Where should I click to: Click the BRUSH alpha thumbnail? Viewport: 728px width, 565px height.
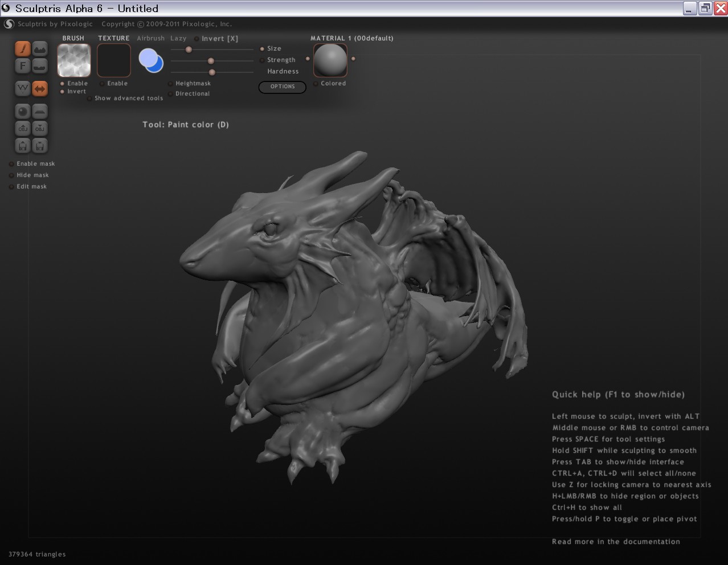74,60
